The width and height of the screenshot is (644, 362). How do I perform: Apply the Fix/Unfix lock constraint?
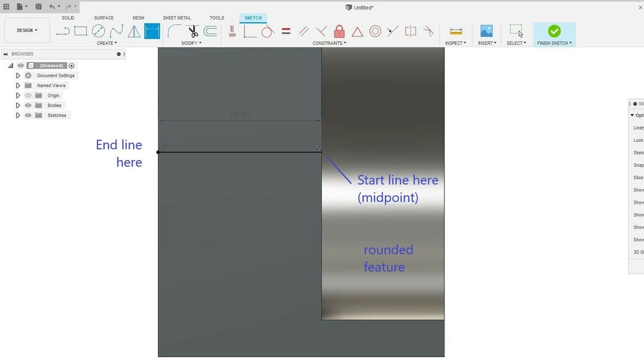339,31
